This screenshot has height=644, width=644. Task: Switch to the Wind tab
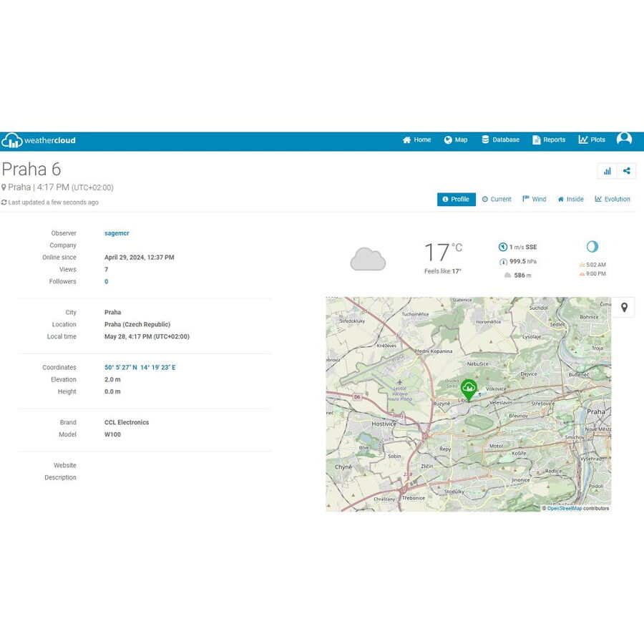tap(535, 200)
